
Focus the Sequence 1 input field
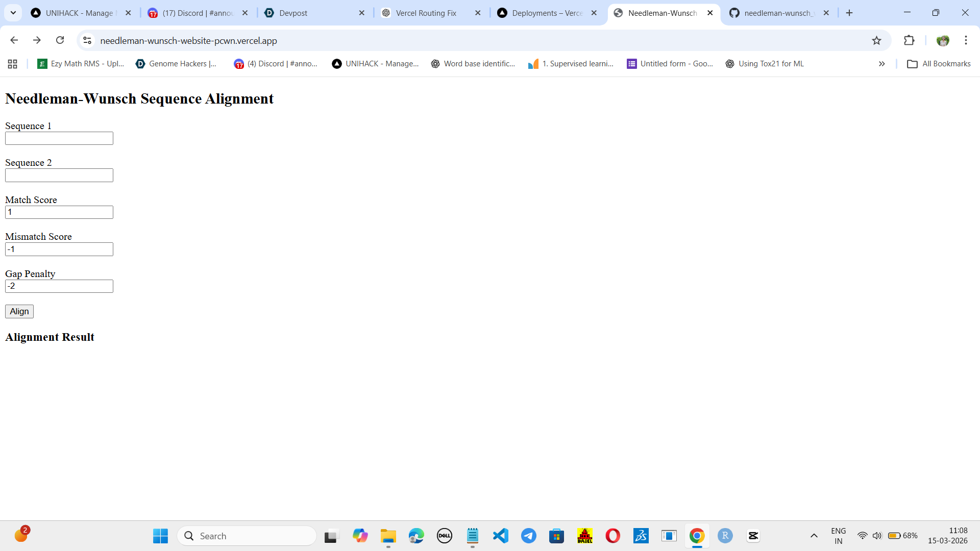tap(59, 138)
